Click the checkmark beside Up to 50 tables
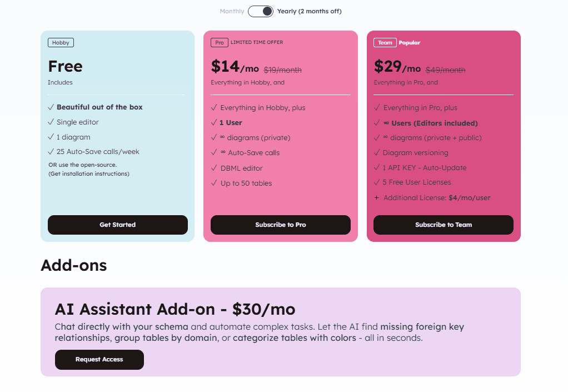568x392 pixels. click(x=214, y=183)
